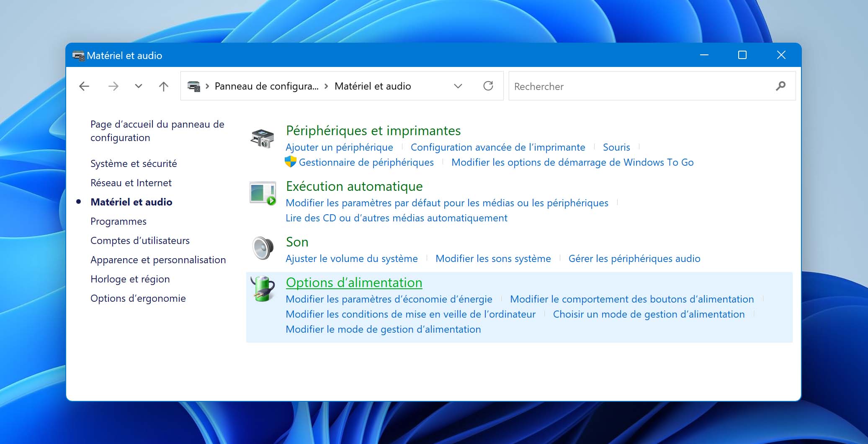Image resolution: width=868 pixels, height=444 pixels.
Task: Click Modifier les paramètres par défaut pour médias
Action: point(447,203)
